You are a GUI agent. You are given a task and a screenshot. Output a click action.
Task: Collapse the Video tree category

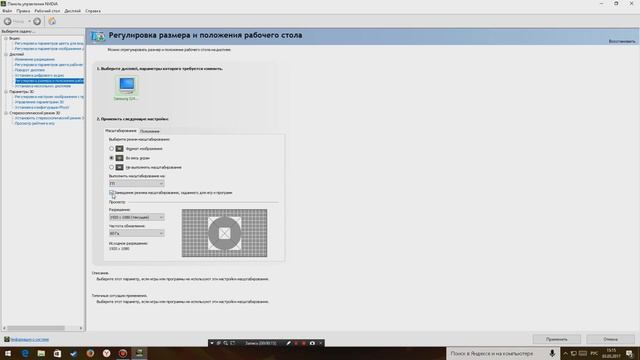[6, 38]
